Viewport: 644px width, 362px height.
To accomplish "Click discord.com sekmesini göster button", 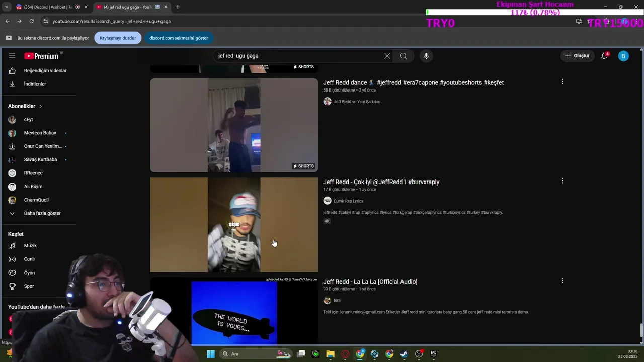I will point(179,38).
